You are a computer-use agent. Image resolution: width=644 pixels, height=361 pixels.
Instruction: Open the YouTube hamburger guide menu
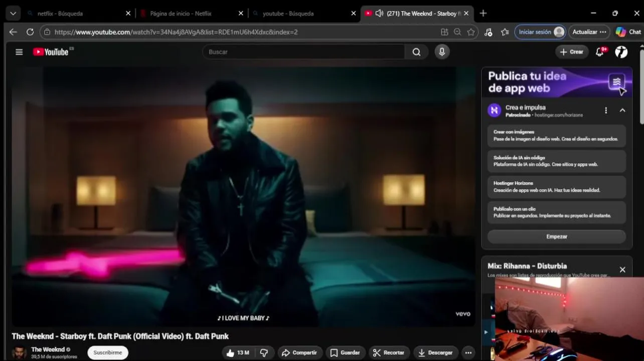pyautogui.click(x=19, y=52)
